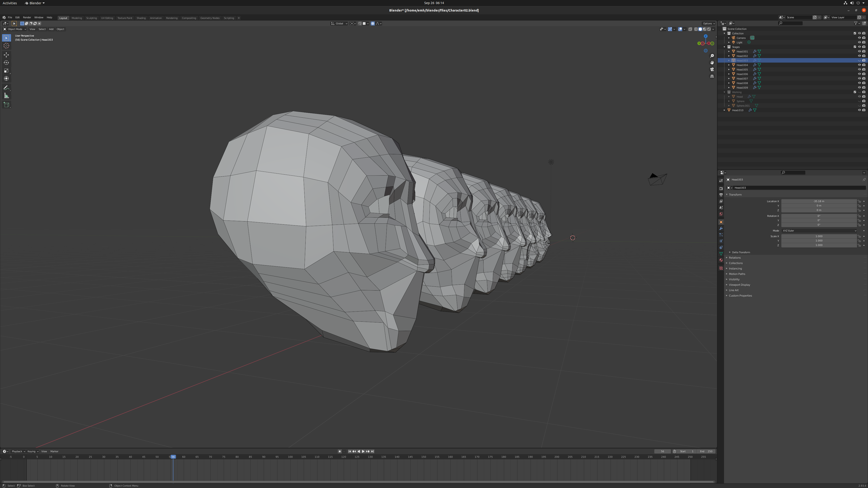Click the timeline End frame field

(x=707, y=451)
